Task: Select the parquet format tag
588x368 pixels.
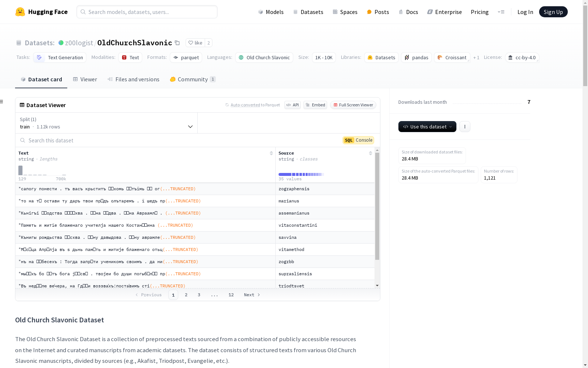Action: [186, 57]
